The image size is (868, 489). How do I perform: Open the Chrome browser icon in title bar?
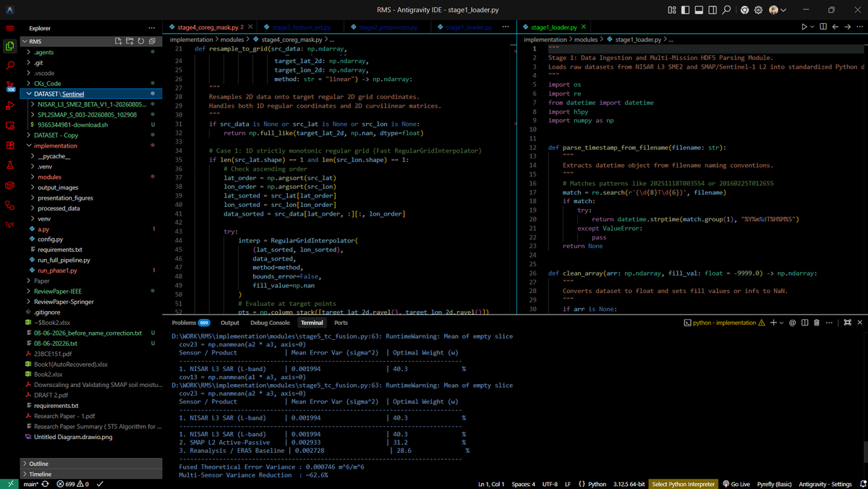[744, 10]
